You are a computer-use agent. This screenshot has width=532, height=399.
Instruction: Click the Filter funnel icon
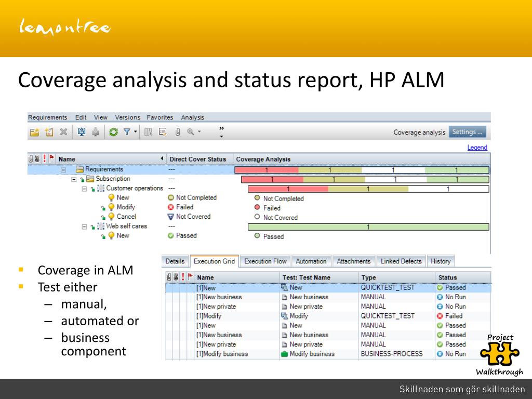pyautogui.click(x=127, y=131)
